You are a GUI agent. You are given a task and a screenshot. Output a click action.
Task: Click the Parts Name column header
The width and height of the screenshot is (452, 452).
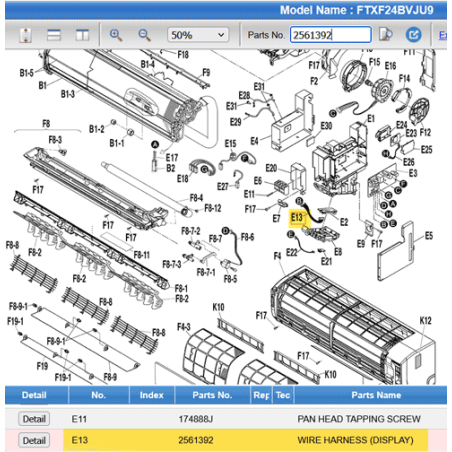pos(376,395)
